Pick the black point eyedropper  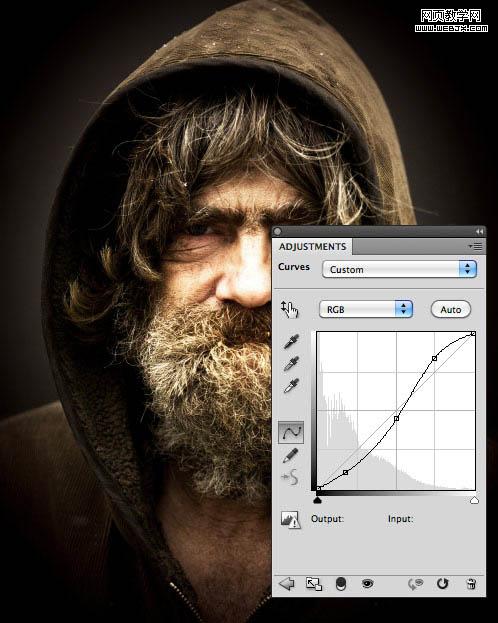(291, 342)
